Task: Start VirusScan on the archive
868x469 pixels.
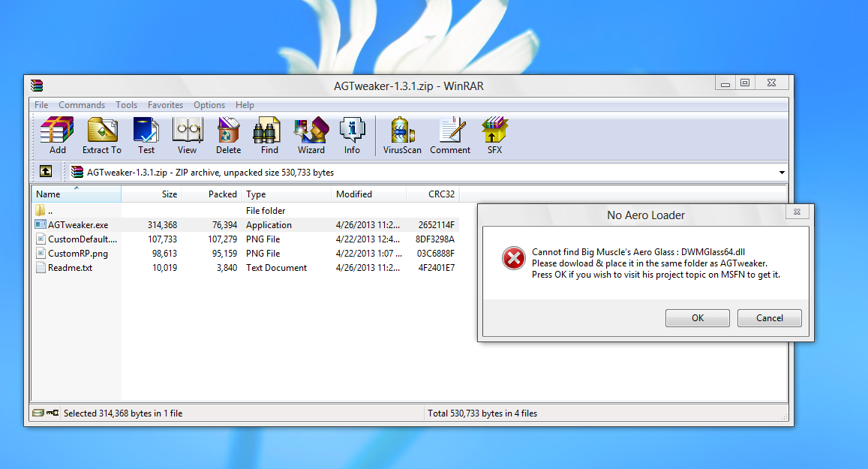Action: pos(402,135)
